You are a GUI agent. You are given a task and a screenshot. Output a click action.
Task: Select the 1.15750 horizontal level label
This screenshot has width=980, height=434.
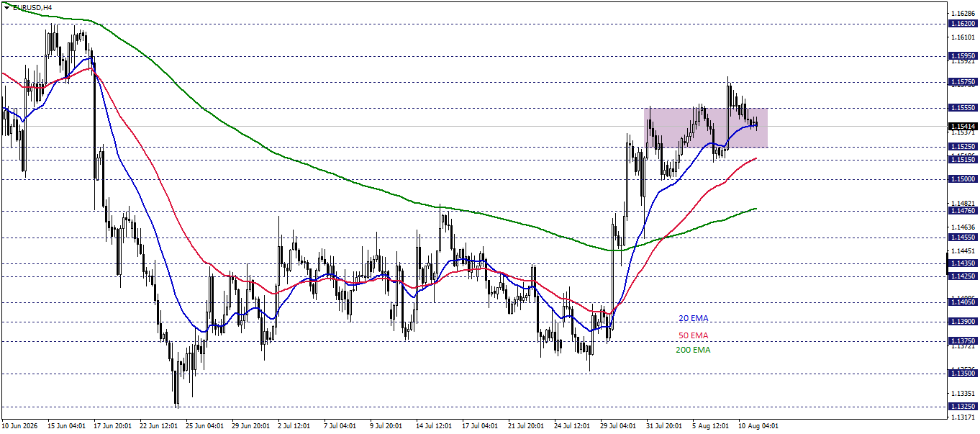pyautogui.click(x=963, y=82)
